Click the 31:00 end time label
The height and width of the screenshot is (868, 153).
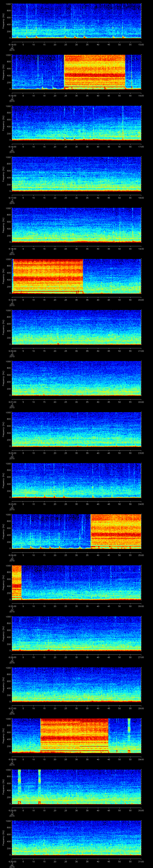tap(141, 861)
